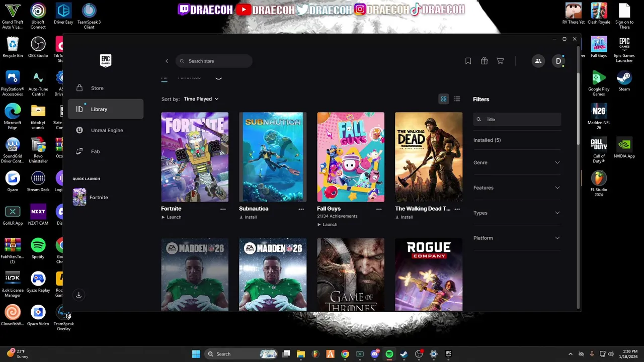Expand the Features filter
Viewport: 644px width, 362px height.
517,188
